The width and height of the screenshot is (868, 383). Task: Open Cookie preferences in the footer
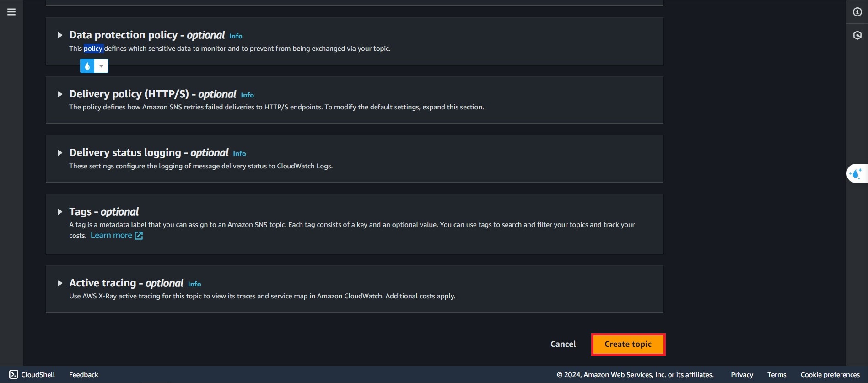[830, 375]
